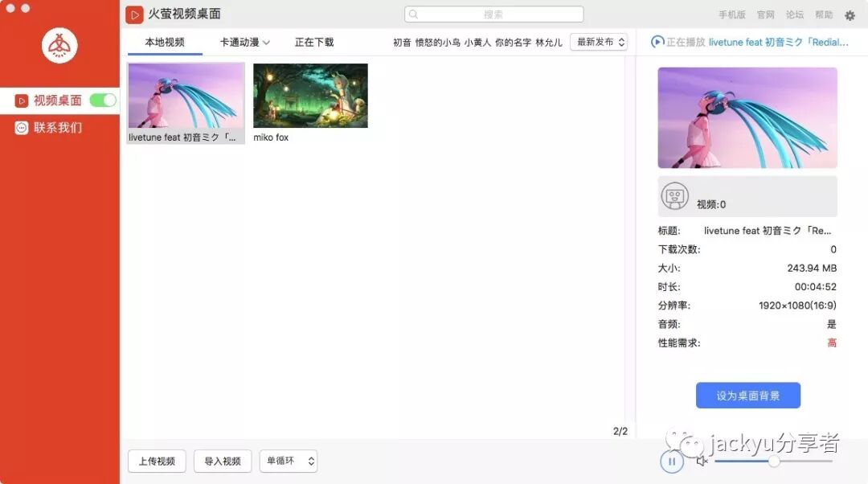Open the 单循环 loop mode dropdown
Screen dimensions: 868x484
pos(289,461)
